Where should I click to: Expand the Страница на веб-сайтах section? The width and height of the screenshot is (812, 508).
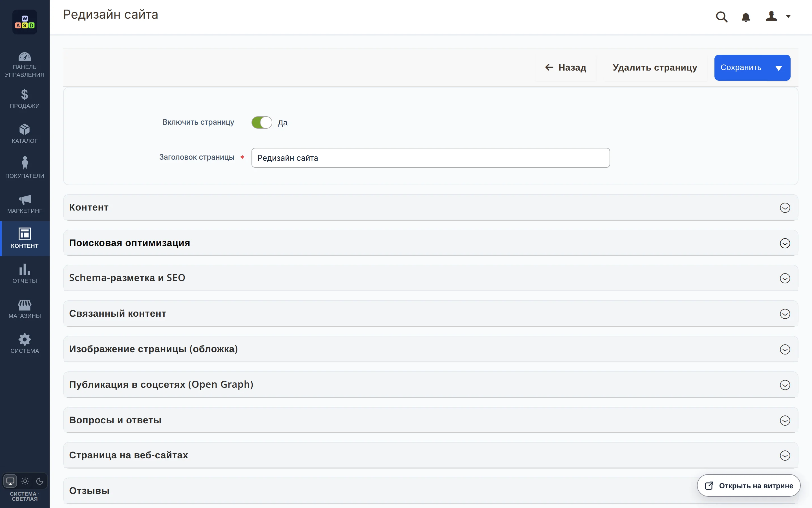point(431,456)
